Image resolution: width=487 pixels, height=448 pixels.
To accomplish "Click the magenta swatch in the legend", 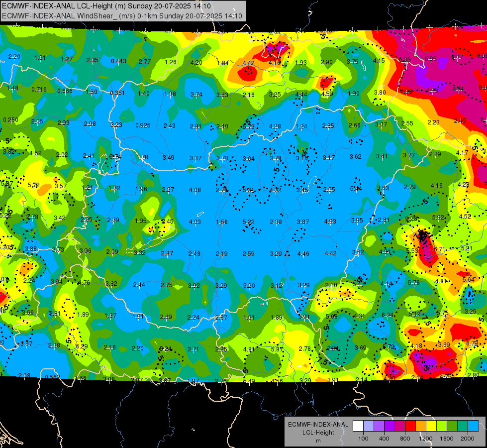I will point(400,426).
